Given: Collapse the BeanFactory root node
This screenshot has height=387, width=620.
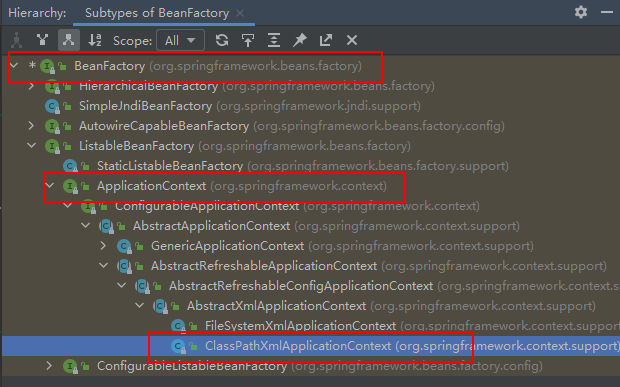Looking at the screenshot, I should tap(14, 65).
